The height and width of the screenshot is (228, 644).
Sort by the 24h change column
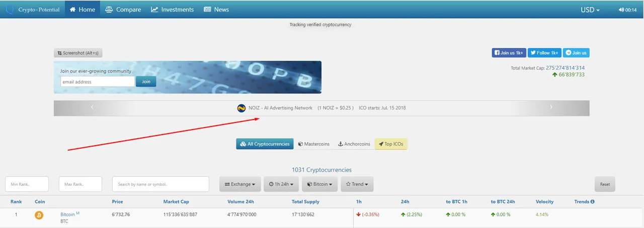point(405,201)
